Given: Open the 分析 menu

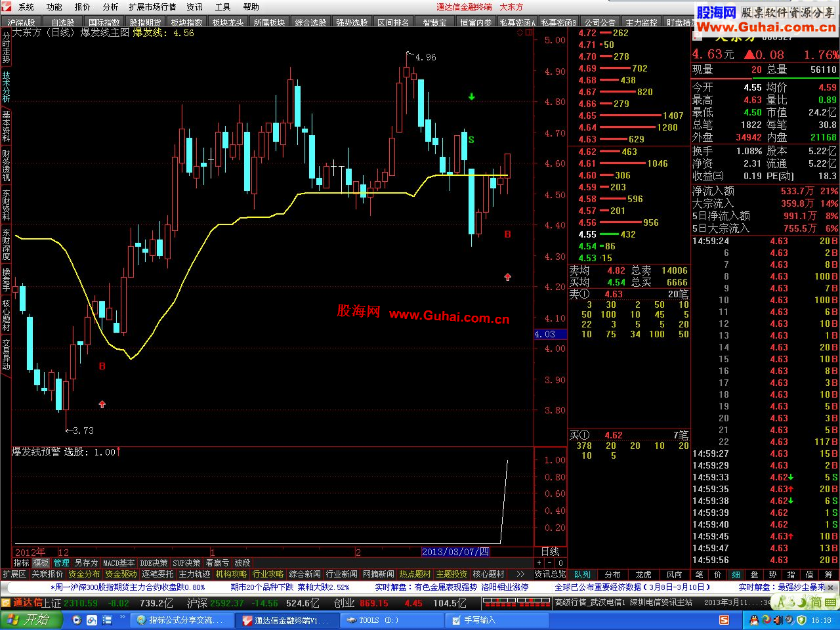Looking at the screenshot, I should pyautogui.click(x=111, y=7).
